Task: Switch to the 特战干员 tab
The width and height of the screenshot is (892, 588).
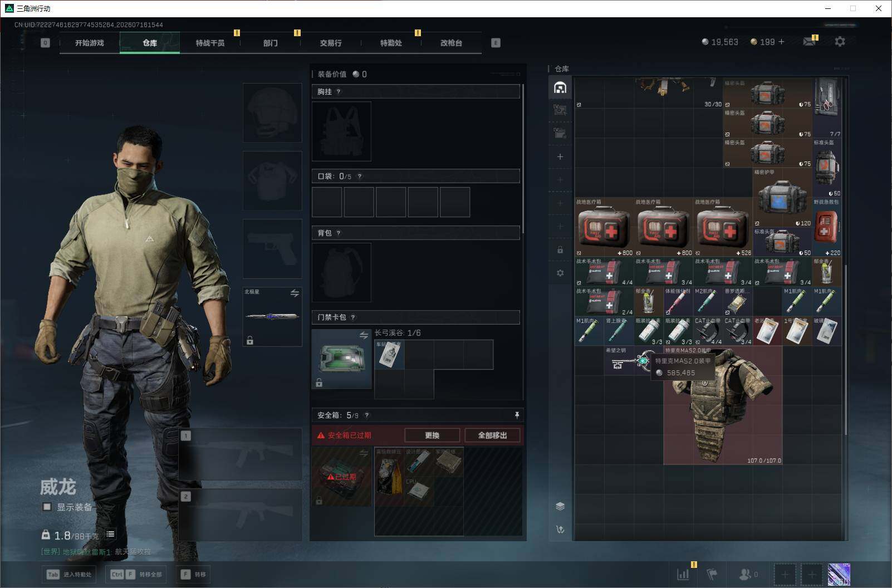Action: click(210, 43)
